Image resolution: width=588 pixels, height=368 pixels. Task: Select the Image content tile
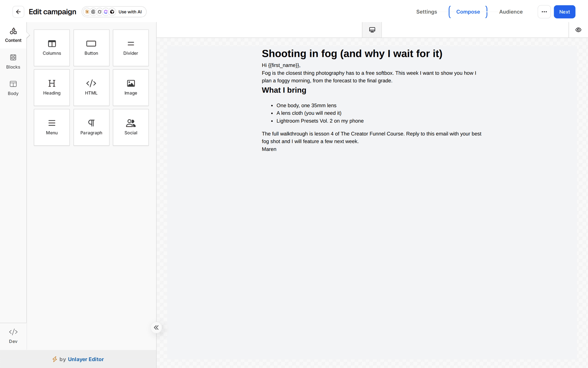(x=131, y=87)
